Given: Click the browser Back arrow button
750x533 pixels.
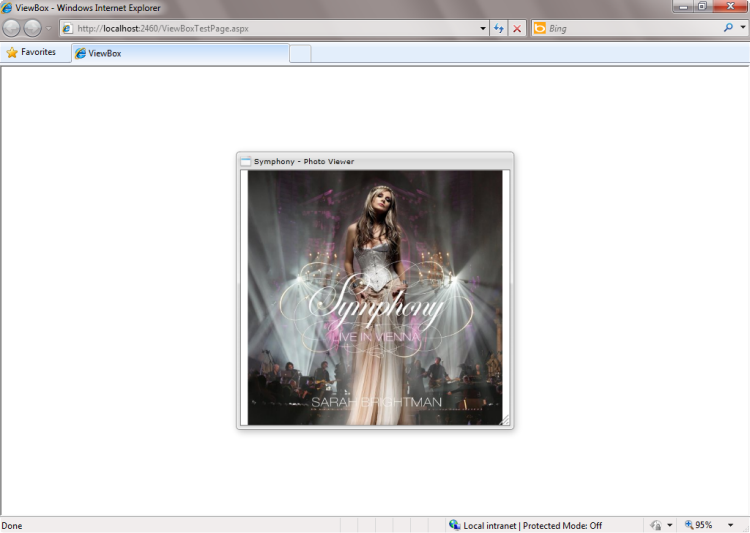Looking at the screenshot, I should pos(12,28).
